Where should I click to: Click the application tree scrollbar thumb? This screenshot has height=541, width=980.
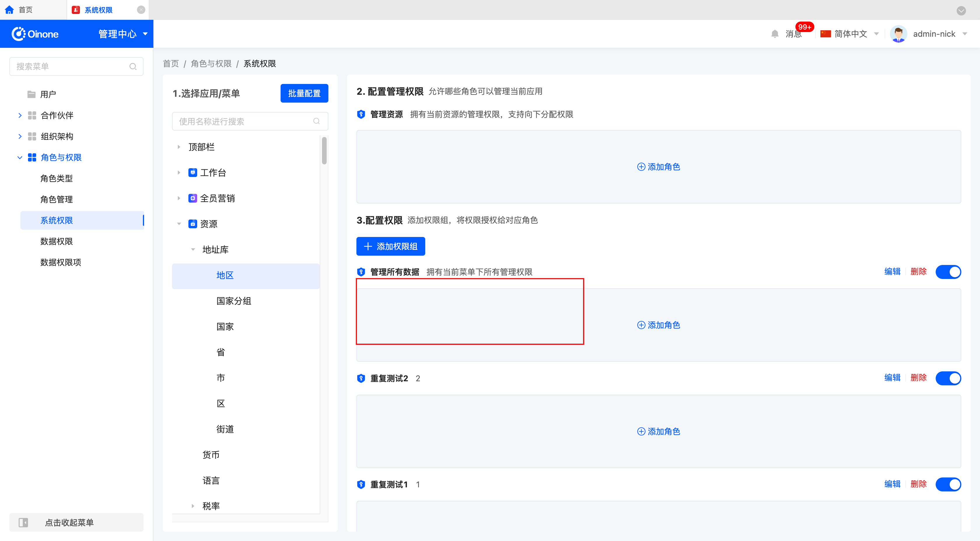coord(324,151)
